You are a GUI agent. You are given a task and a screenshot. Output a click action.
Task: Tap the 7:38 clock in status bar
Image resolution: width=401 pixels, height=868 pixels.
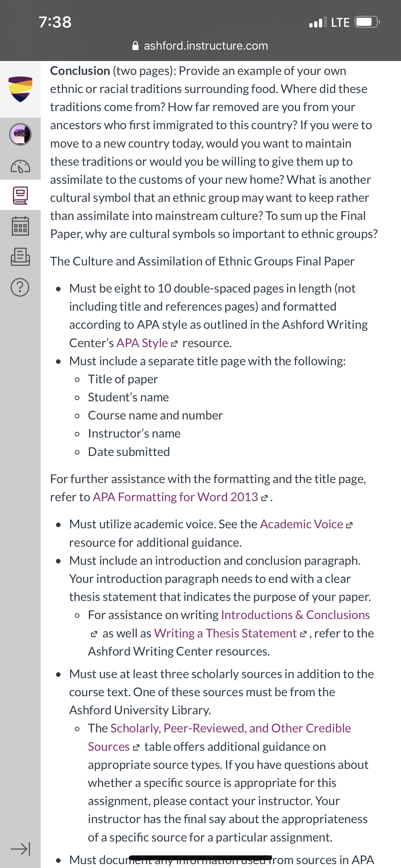(55, 22)
